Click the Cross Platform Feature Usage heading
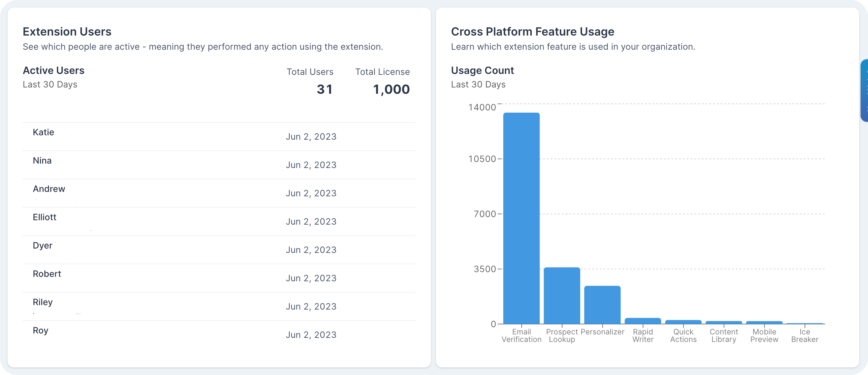Viewport: 868px width, 375px height. click(532, 31)
